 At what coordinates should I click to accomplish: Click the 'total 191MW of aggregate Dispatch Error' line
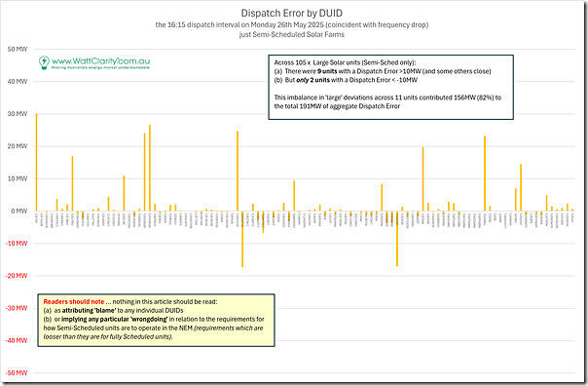click(x=337, y=106)
